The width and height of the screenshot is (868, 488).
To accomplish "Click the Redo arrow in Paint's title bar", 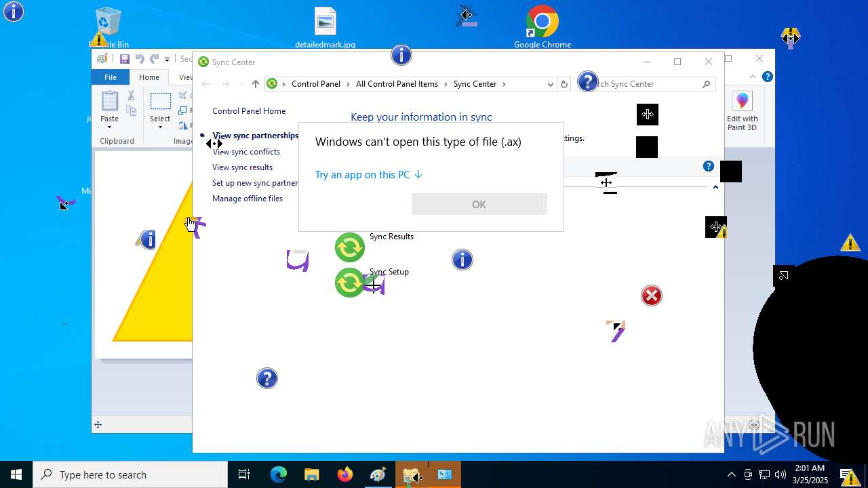I will pos(155,59).
